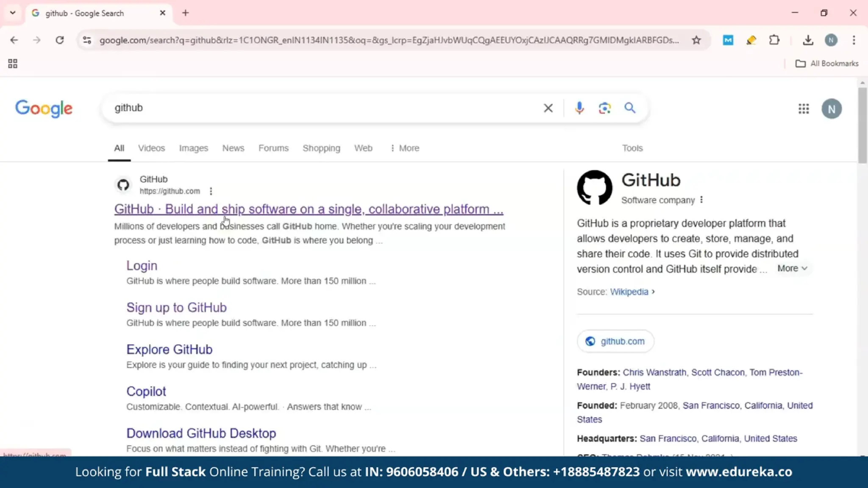The image size is (868, 488).
Task: Open P. J. Hyett founder link
Action: tap(630, 386)
